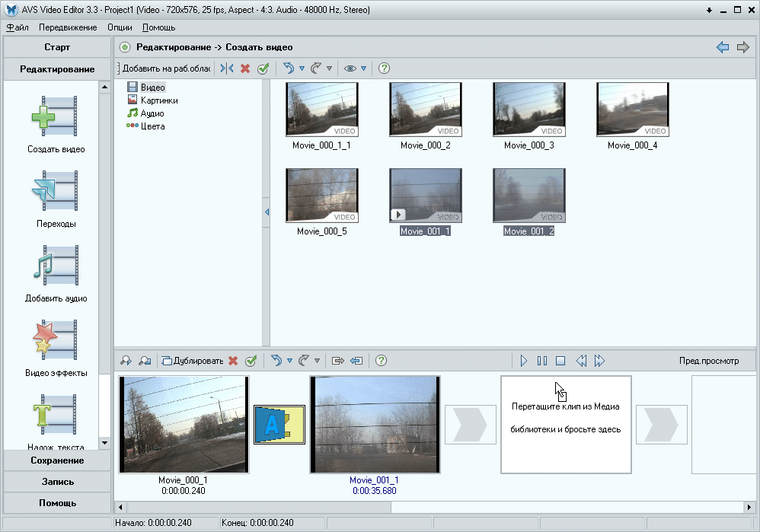The height and width of the screenshot is (532, 760).
Task: Click the Дублировать button
Action: click(x=193, y=361)
